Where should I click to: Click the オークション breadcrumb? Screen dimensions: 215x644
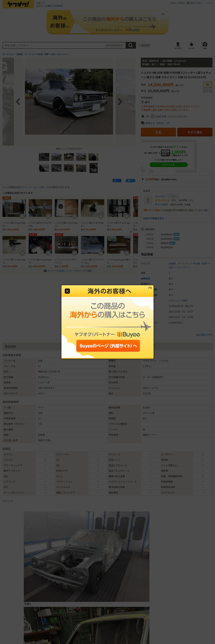point(9,54)
